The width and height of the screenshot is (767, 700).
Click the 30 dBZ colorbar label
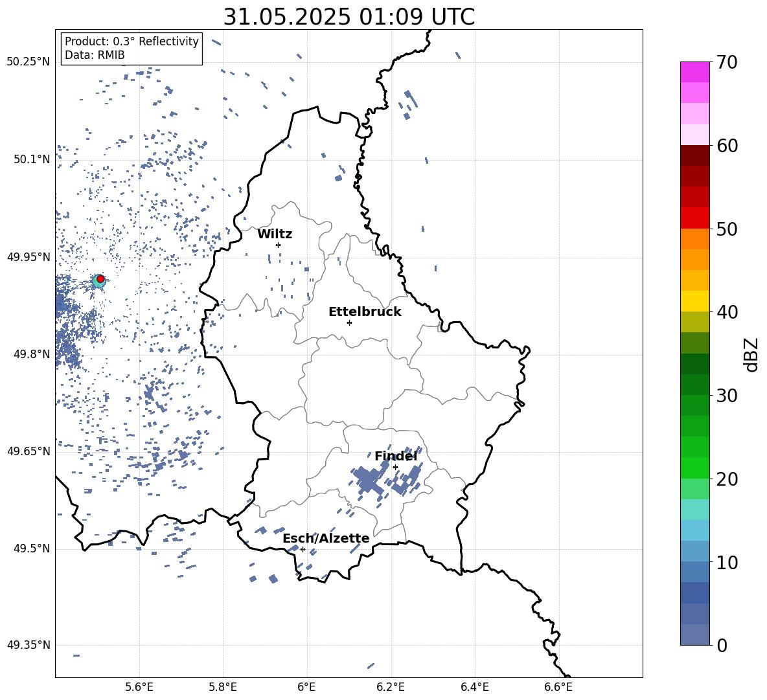(x=727, y=396)
